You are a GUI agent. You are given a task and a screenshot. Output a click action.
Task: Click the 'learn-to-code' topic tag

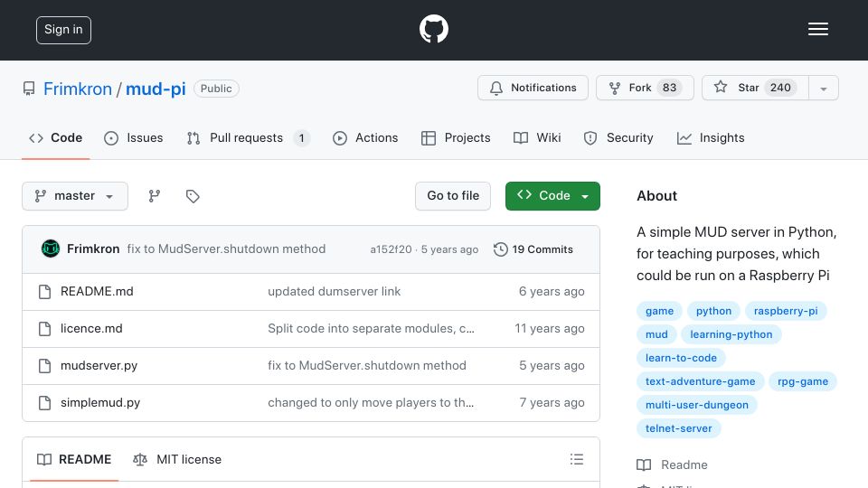pos(681,358)
